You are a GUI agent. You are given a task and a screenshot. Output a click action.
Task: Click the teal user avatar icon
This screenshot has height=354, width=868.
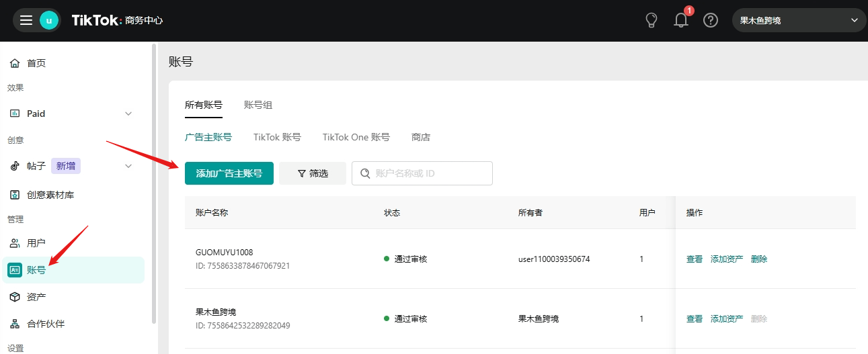pos(49,20)
